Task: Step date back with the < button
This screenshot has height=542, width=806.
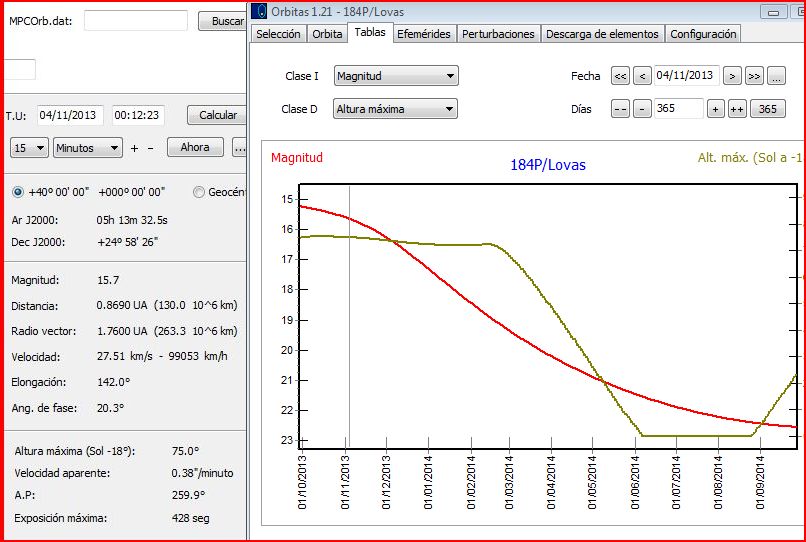Action: [642, 76]
